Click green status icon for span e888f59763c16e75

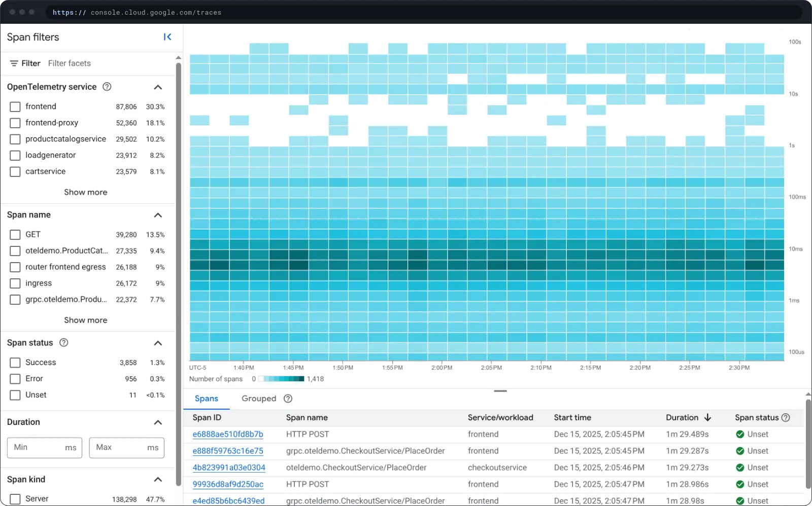pos(740,451)
